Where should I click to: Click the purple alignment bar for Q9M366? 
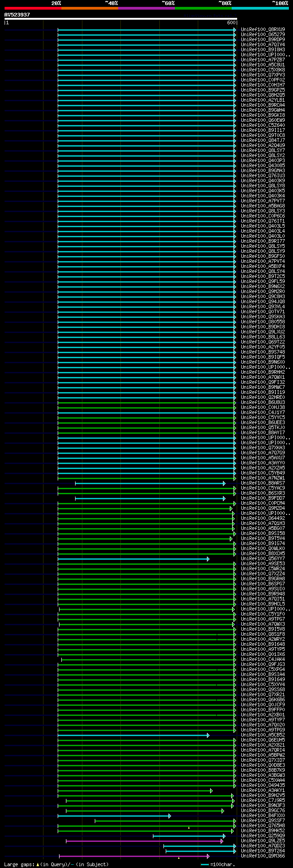click(x=134, y=856)
